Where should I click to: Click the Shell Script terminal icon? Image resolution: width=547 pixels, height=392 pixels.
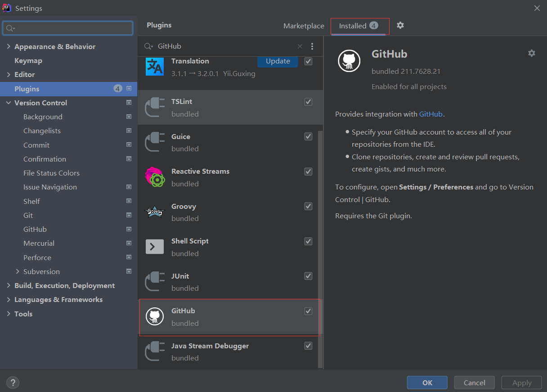(x=155, y=247)
